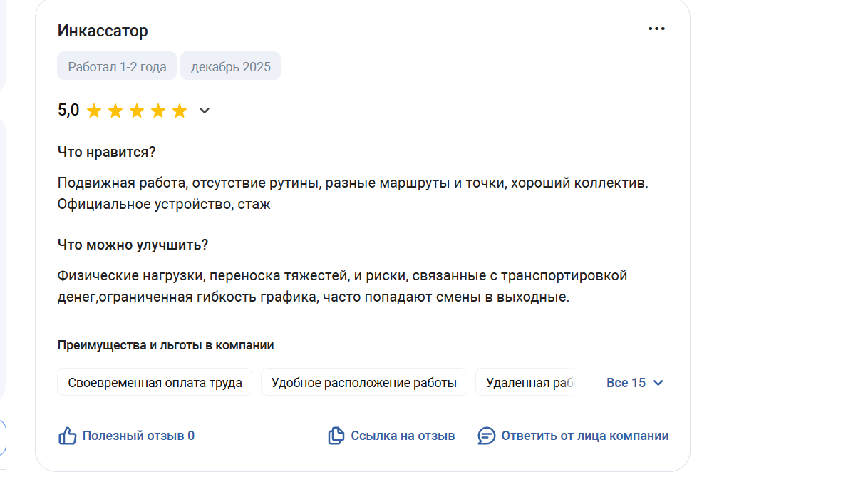Click the thumbs-up icon

click(67, 436)
